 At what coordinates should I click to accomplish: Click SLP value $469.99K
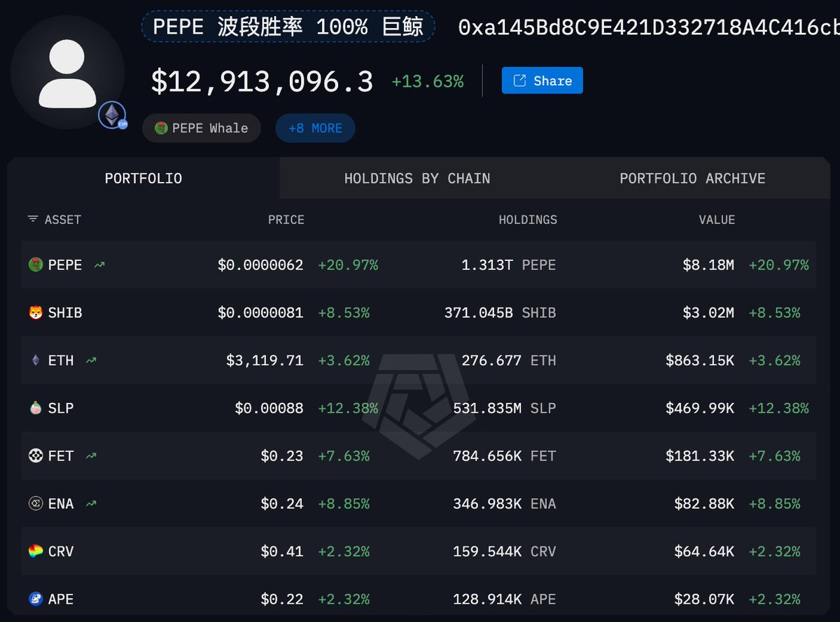(x=700, y=408)
